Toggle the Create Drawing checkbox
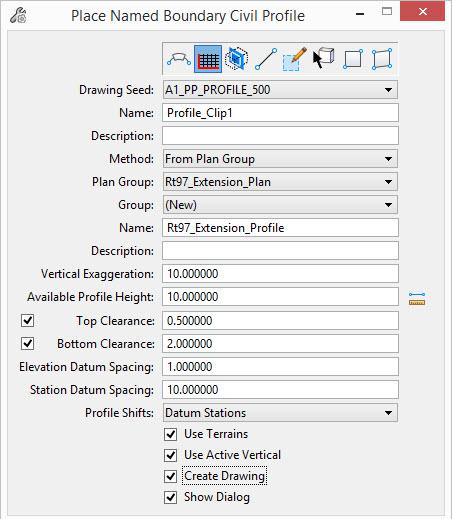The height and width of the screenshot is (519, 452). 171,476
